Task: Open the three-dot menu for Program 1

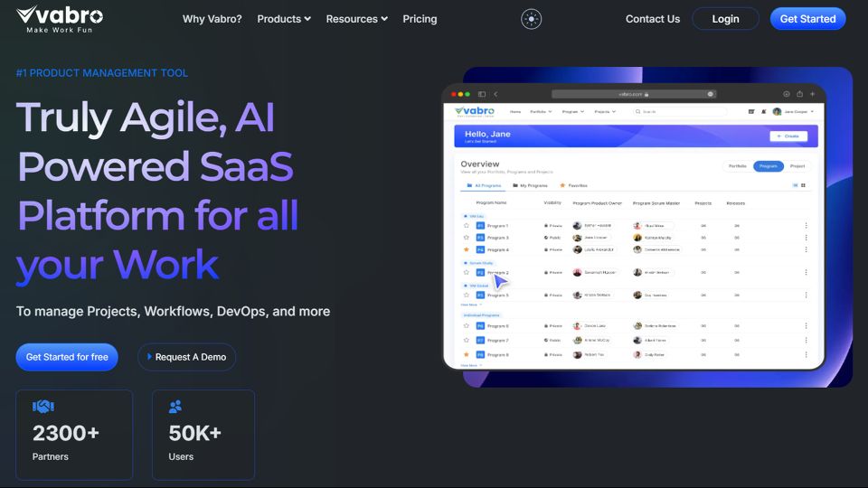Action: 806,226
